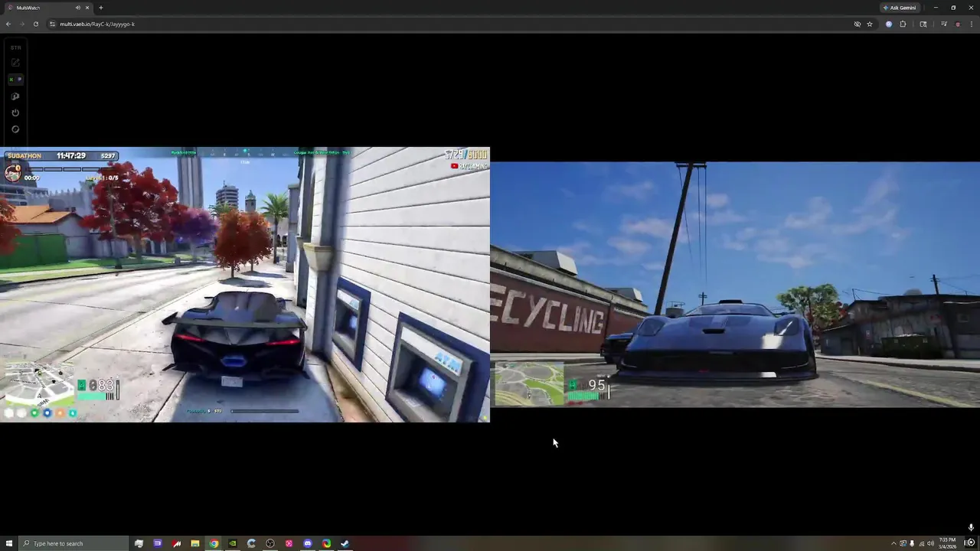980x551 pixels.
Task: Open the Chrome three-dot menu
Action: 972,24
